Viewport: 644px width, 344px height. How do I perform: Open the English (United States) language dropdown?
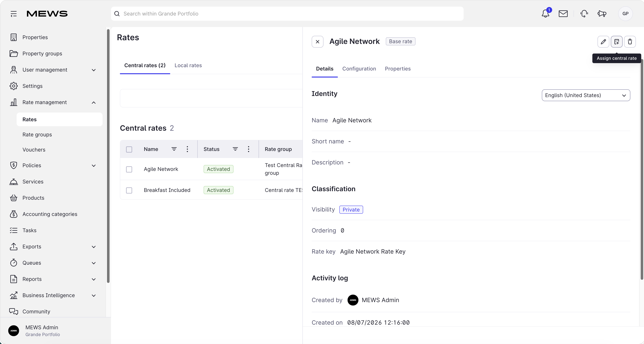[586, 95]
